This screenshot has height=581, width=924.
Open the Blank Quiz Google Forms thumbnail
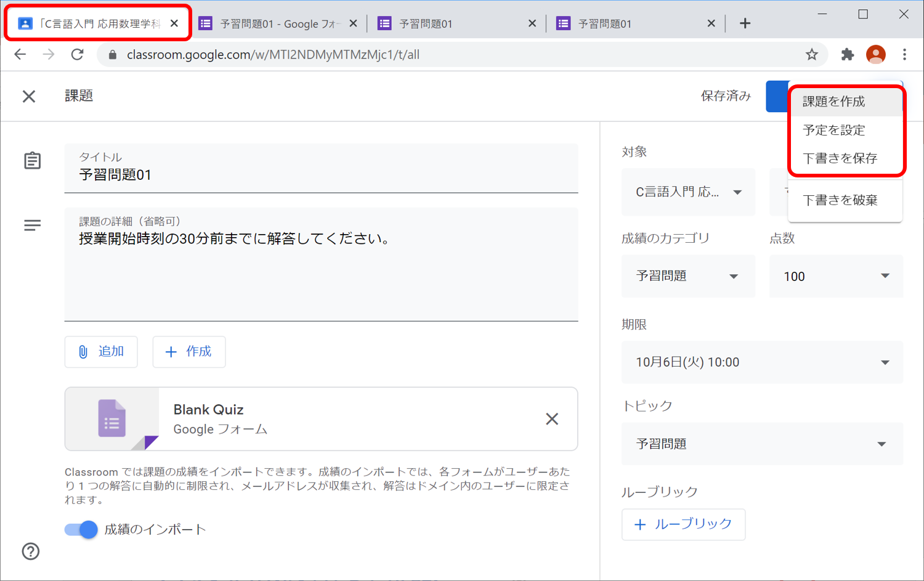tap(112, 419)
